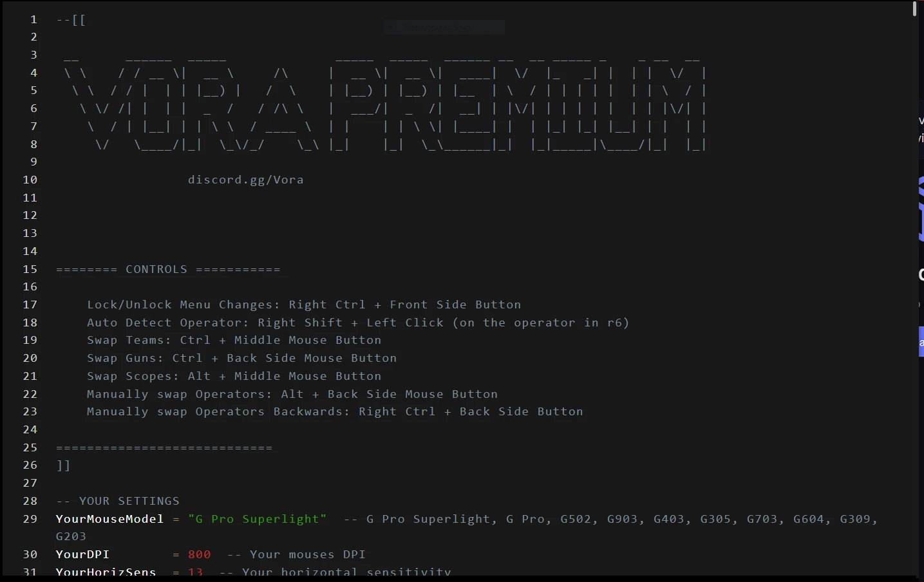Viewport: 924px width, 582px height.
Task: Click "G502" in the mouse model list comment
Action: [x=576, y=519]
